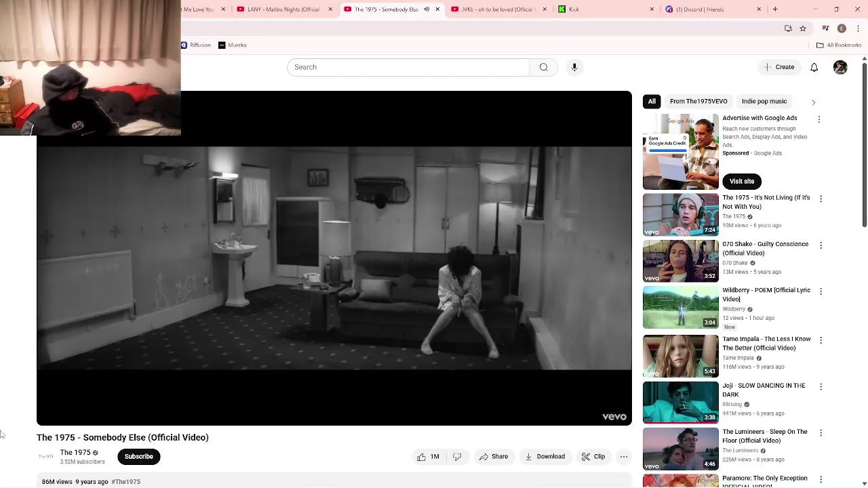Activate voice search microphone icon

pyautogui.click(x=574, y=67)
